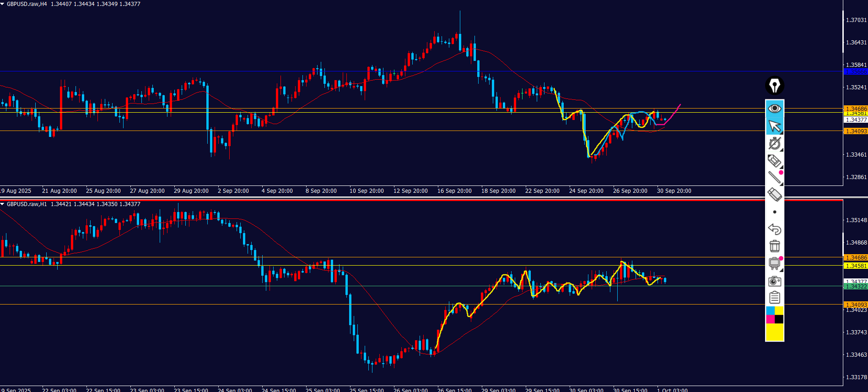Pick the cyan color swatch

pos(770,311)
